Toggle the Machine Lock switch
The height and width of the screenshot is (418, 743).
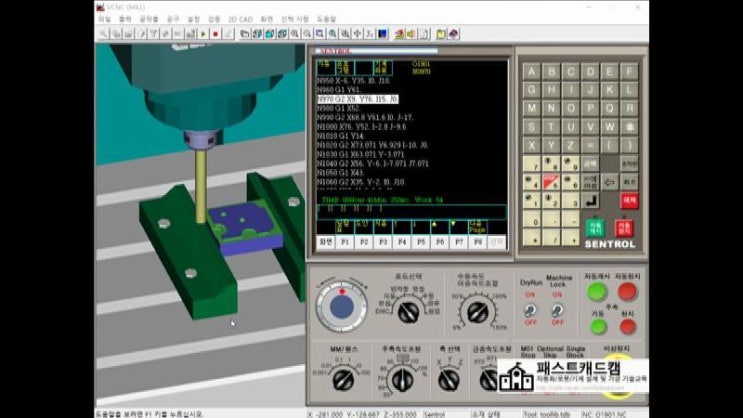(x=558, y=310)
